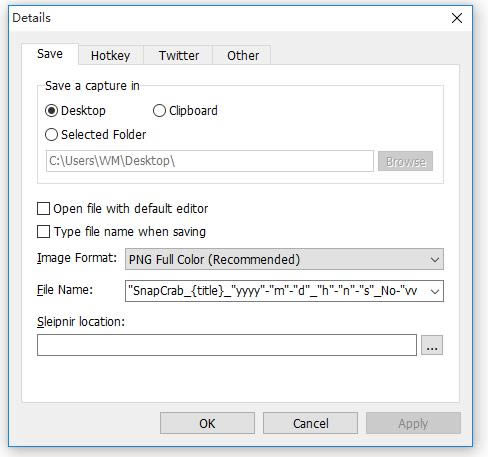Click inside the File Name text field
This screenshot has height=457, width=488.
point(275,291)
